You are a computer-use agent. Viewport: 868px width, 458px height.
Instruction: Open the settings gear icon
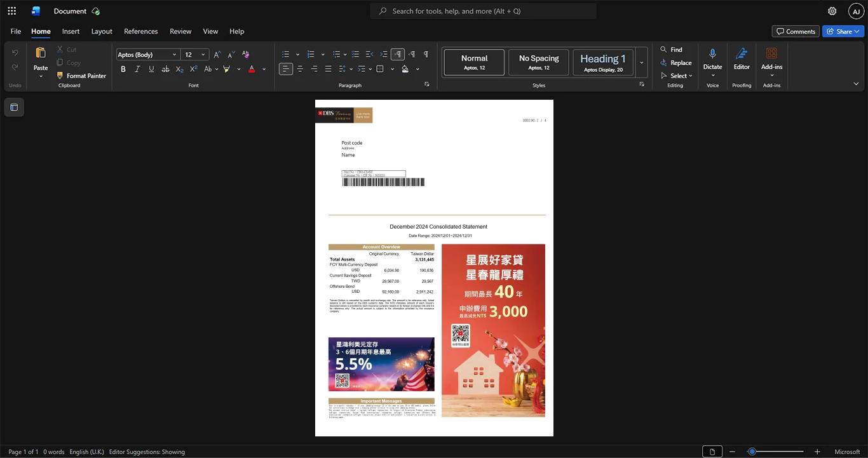pos(832,11)
